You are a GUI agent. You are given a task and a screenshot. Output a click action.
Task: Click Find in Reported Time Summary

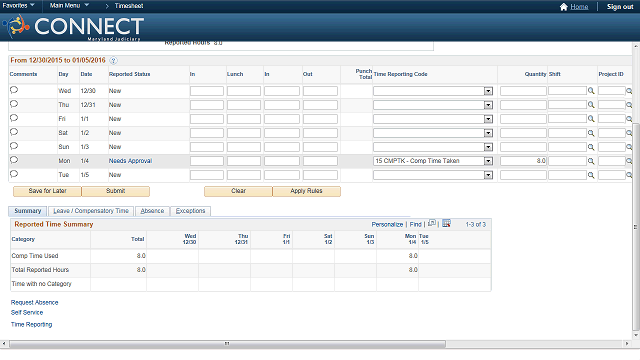point(415,224)
